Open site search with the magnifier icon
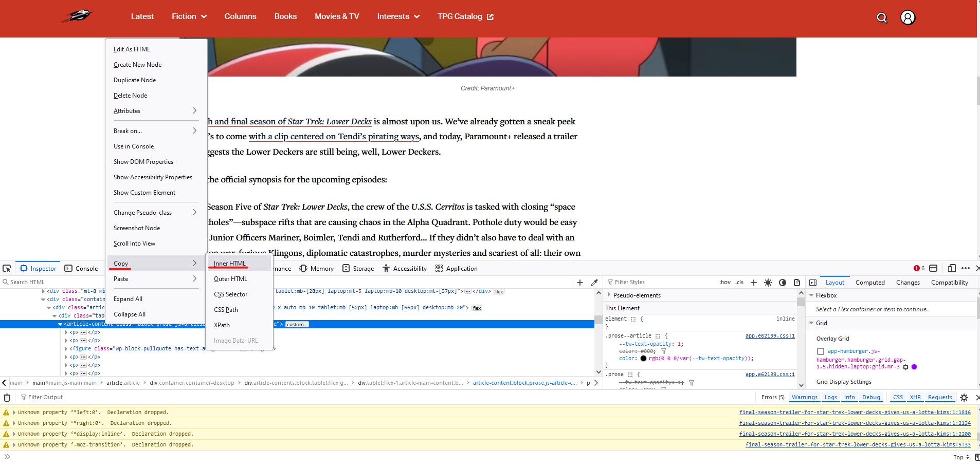The width and height of the screenshot is (980, 467). tap(882, 18)
